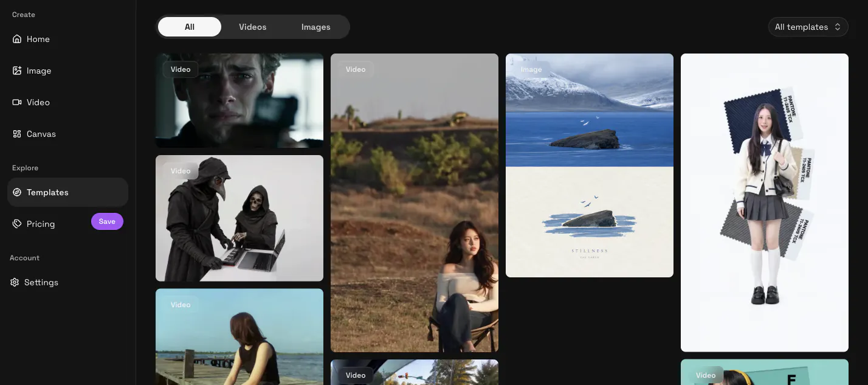868x385 pixels.
Task: Switch to the All tab
Action: pos(190,27)
